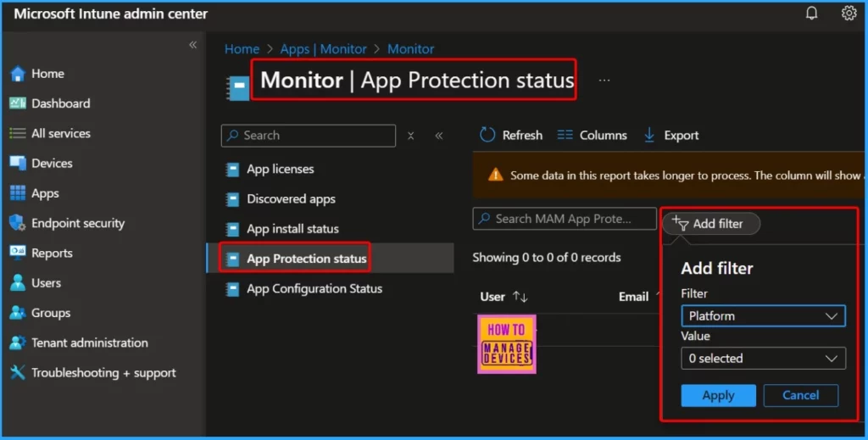
Task: Click the Groups people icon
Action: click(18, 312)
